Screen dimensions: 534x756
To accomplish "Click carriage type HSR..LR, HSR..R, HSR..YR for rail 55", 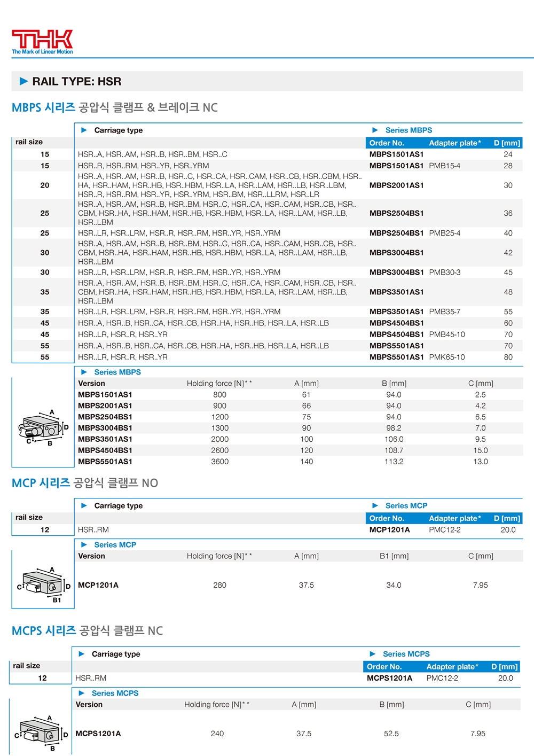I will (x=123, y=357).
